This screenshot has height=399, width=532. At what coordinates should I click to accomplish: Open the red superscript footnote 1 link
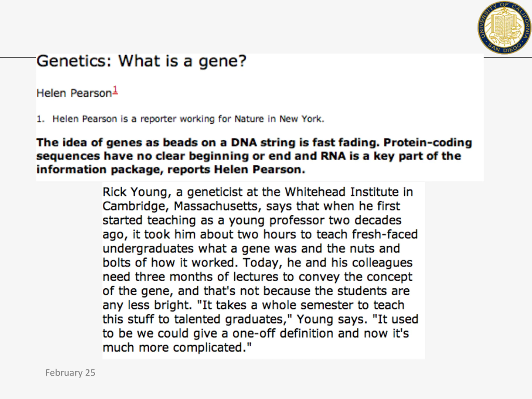115,90
